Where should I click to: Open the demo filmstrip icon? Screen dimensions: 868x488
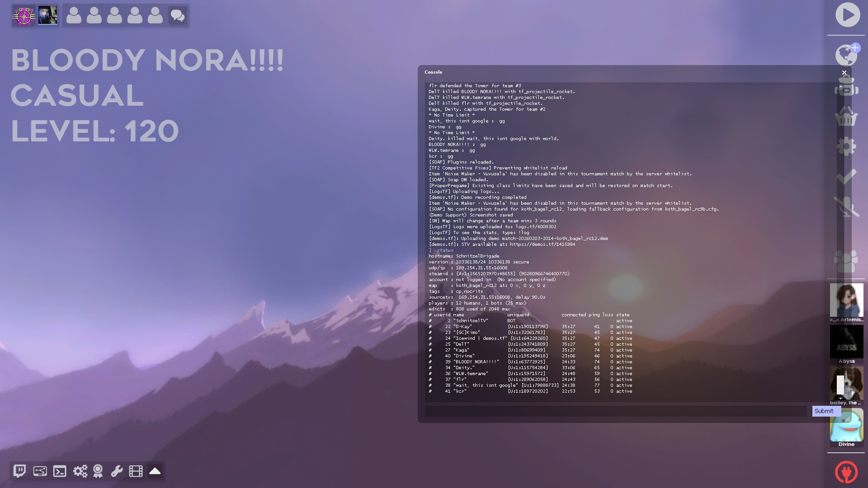136,471
